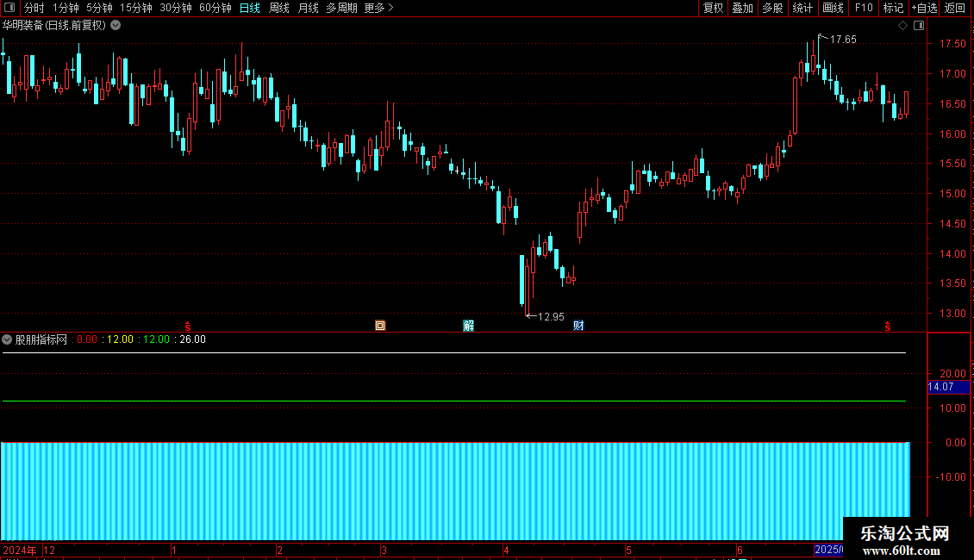Click 返回 to go back
The image size is (974, 560).
(955, 8)
